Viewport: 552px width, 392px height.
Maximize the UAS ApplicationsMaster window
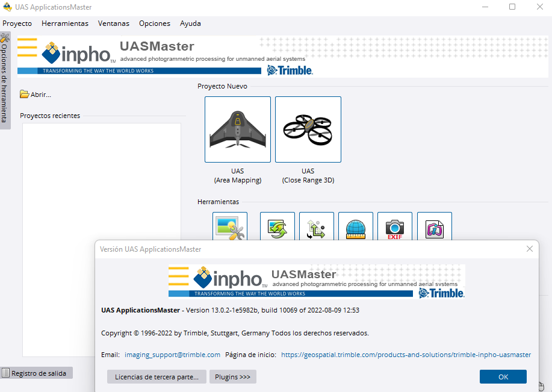pos(512,7)
